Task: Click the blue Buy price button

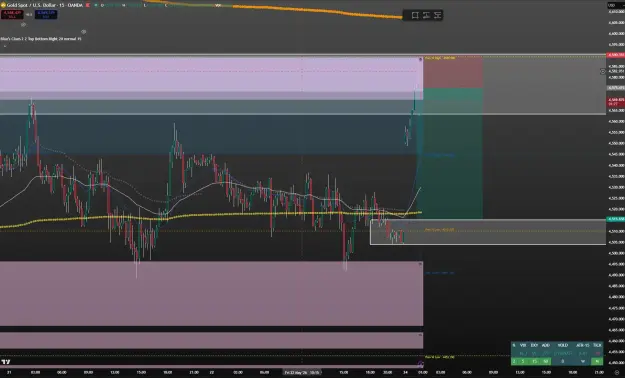Action: 46,14
